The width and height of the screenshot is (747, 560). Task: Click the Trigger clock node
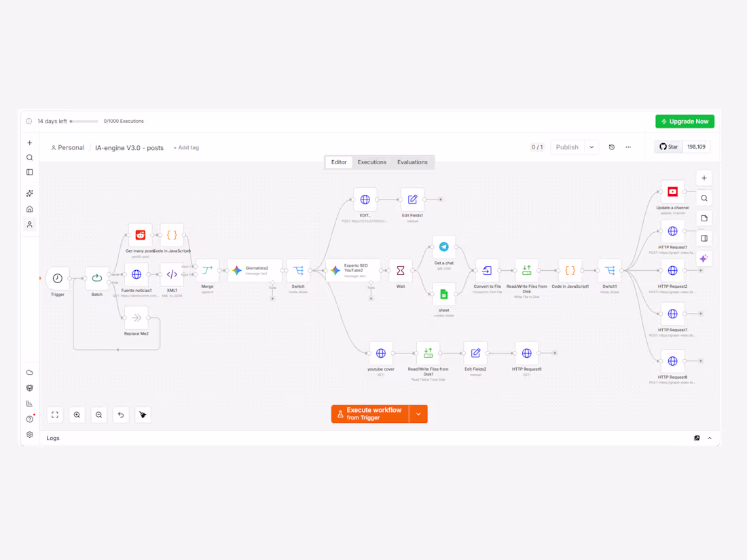[x=57, y=278]
